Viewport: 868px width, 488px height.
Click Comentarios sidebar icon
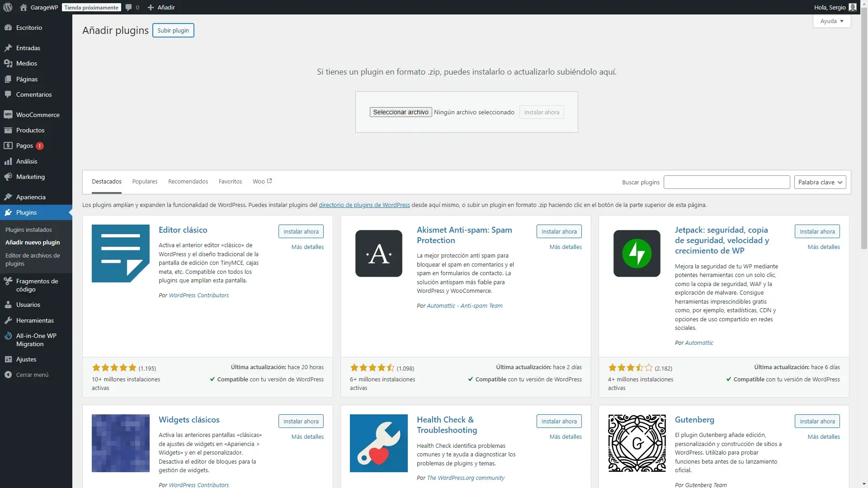8,94
